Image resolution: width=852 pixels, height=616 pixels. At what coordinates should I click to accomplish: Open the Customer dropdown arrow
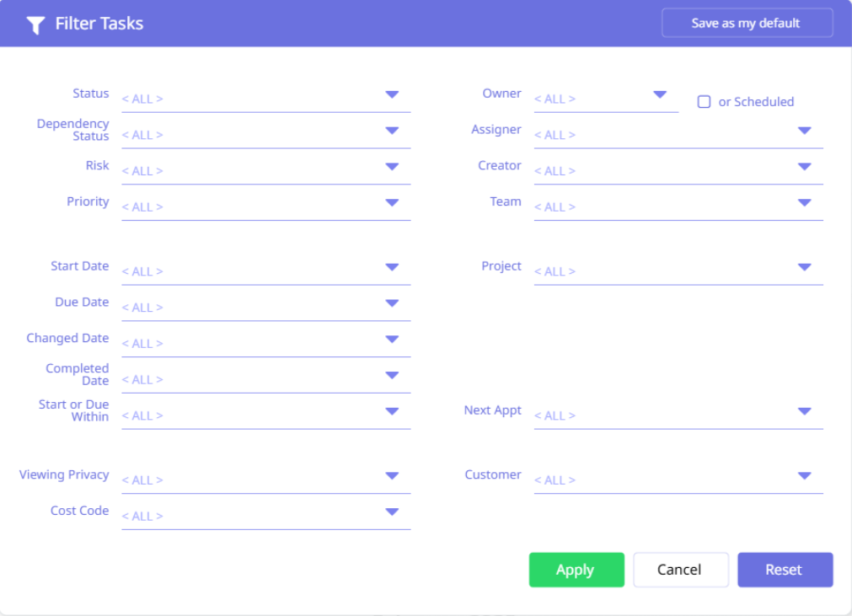point(804,476)
